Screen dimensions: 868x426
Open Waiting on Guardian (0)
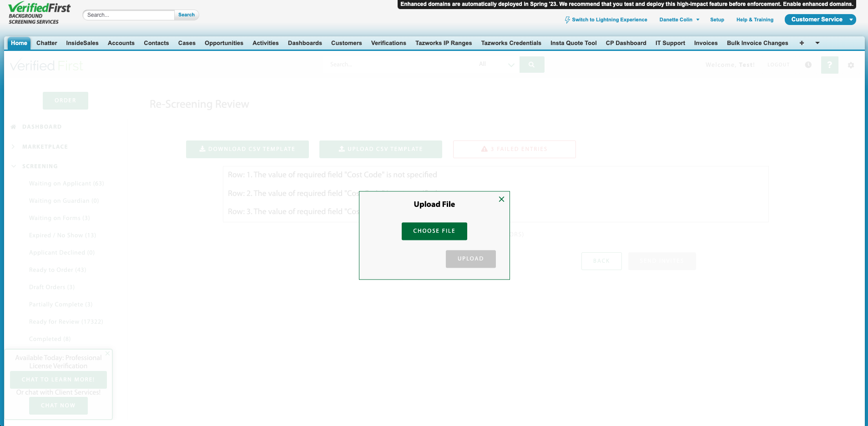(x=64, y=201)
